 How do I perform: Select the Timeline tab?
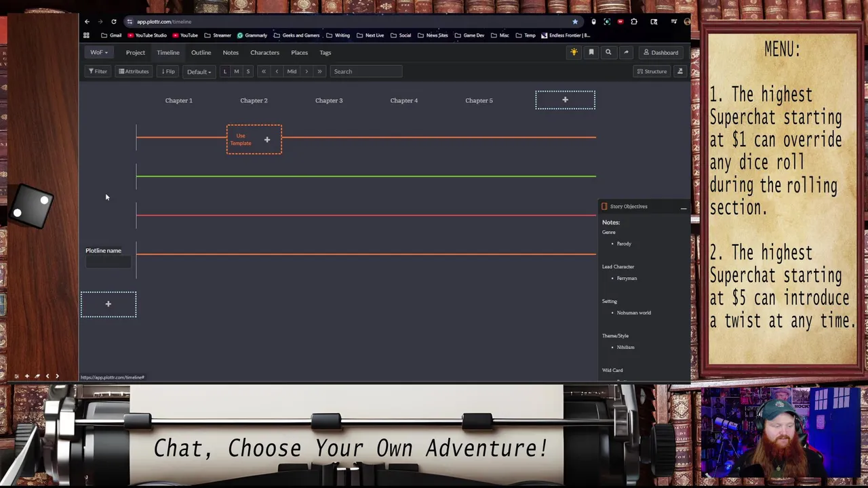(168, 52)
